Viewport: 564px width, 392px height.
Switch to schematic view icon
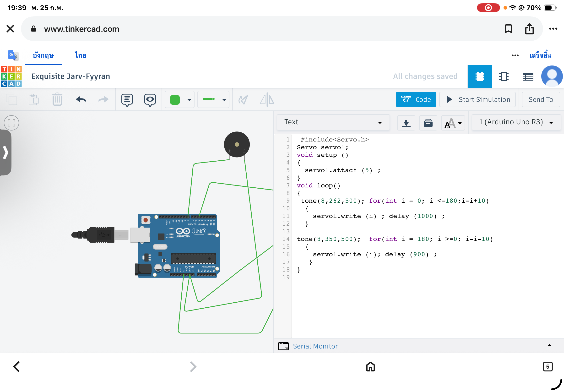504,76
